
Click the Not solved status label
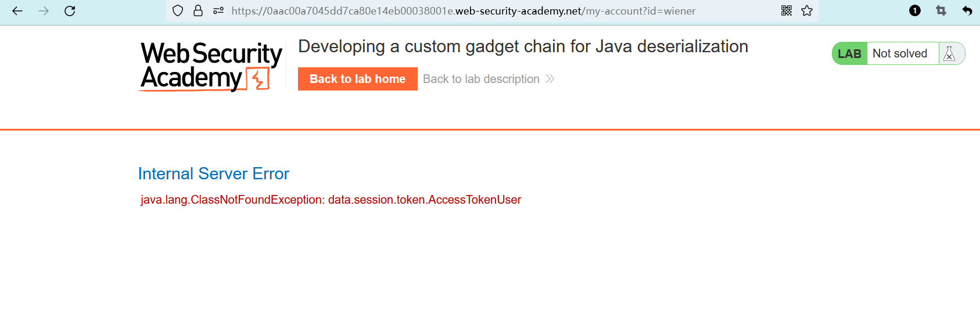coord(900,53)
